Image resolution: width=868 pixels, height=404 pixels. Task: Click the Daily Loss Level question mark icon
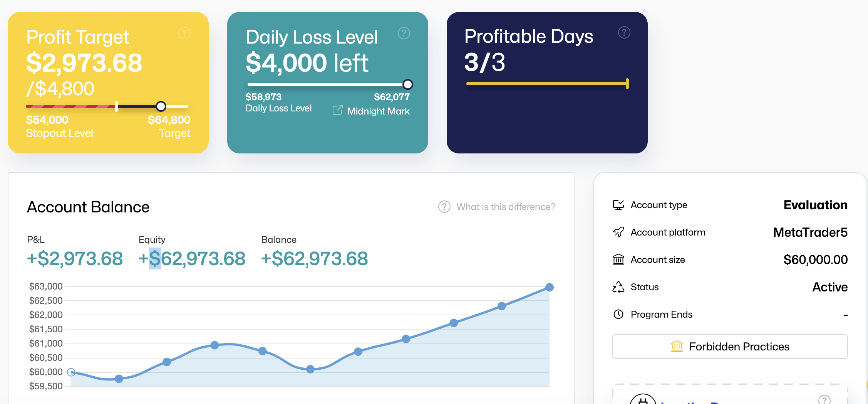(404, 33)
